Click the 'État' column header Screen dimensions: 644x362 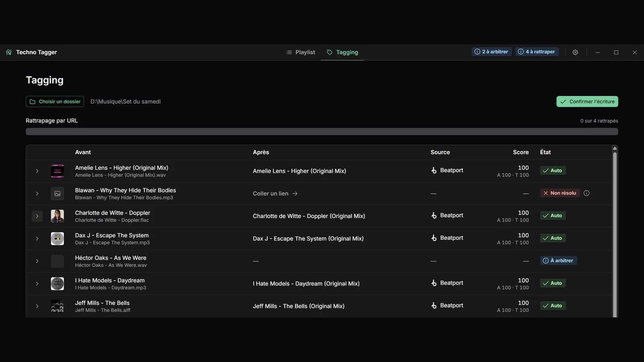point(545,152)
